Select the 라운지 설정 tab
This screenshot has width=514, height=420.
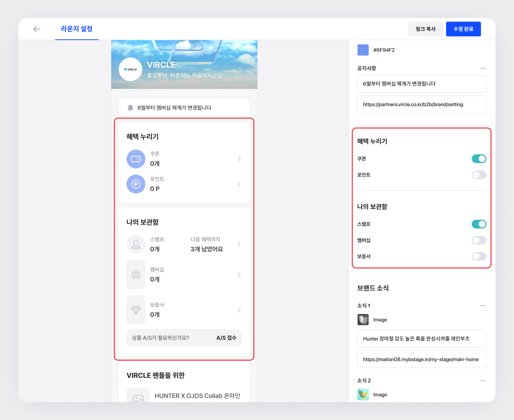[77, 29]
